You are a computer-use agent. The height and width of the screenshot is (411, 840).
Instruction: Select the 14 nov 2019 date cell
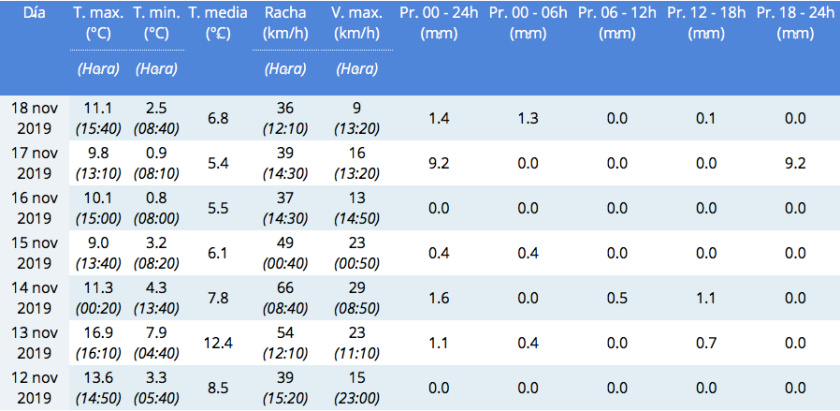tap(34, 298)
